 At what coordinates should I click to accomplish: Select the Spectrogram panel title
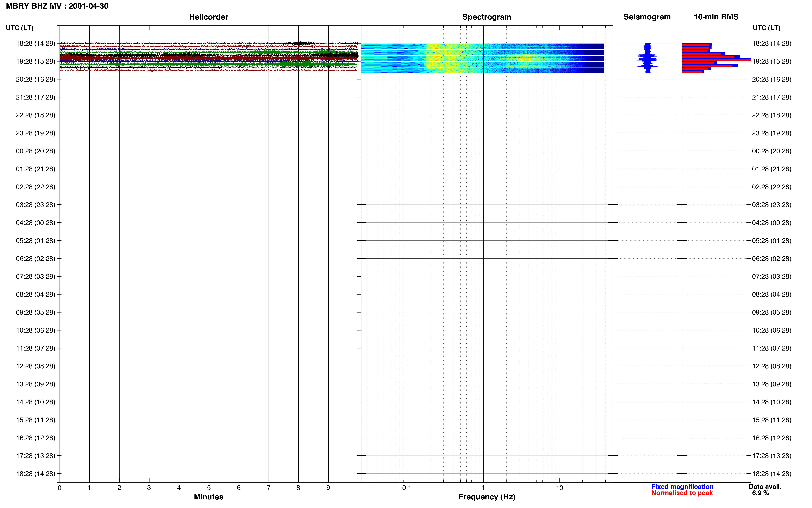click(487, 17)
